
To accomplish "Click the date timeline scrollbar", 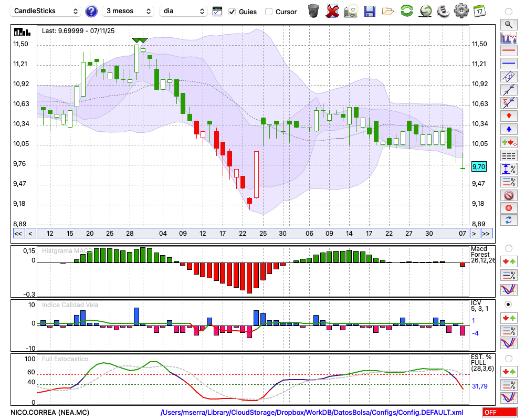I will (252, 233).
